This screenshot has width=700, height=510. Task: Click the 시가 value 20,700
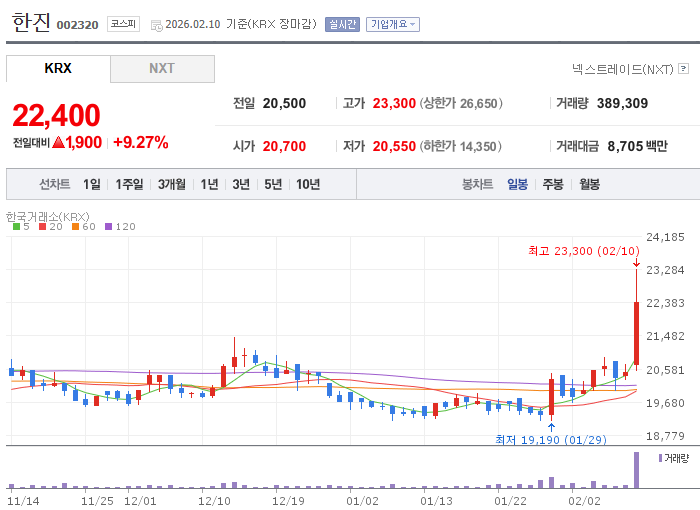click(x=284, y=146)
